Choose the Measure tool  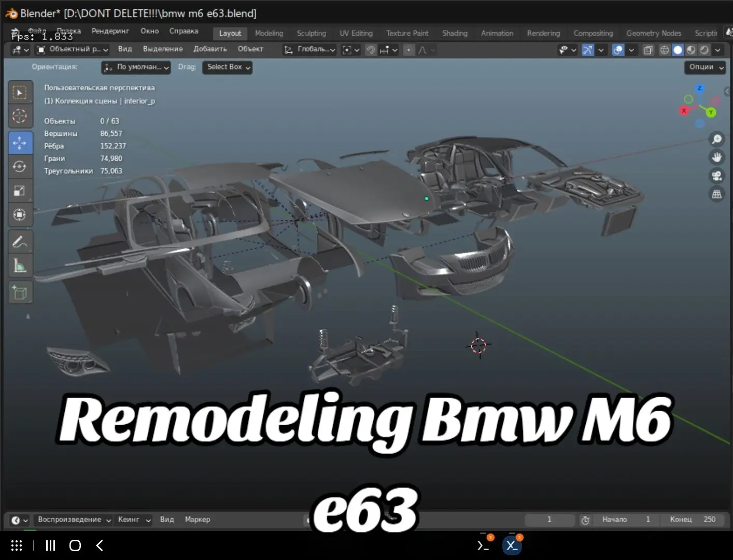20,266
